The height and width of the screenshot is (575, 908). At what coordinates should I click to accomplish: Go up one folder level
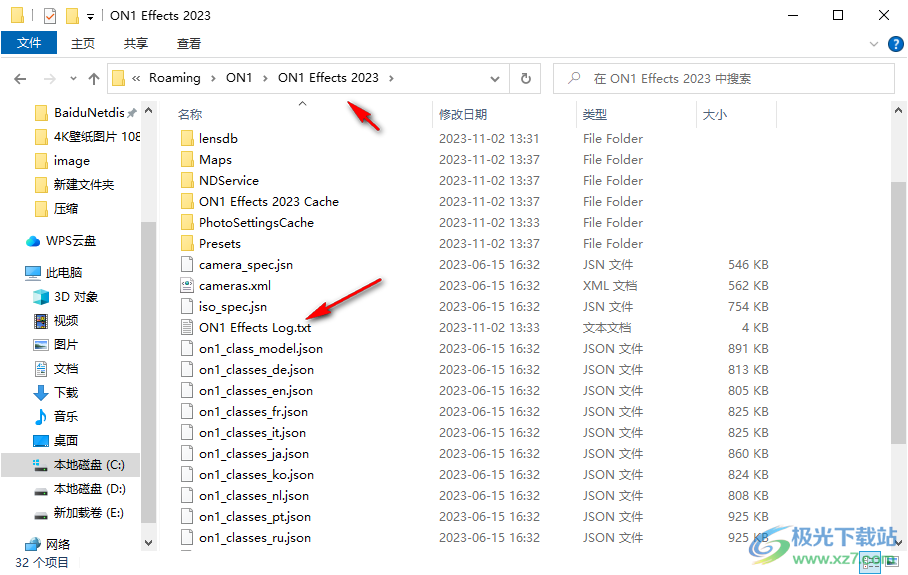pos(94,79)
